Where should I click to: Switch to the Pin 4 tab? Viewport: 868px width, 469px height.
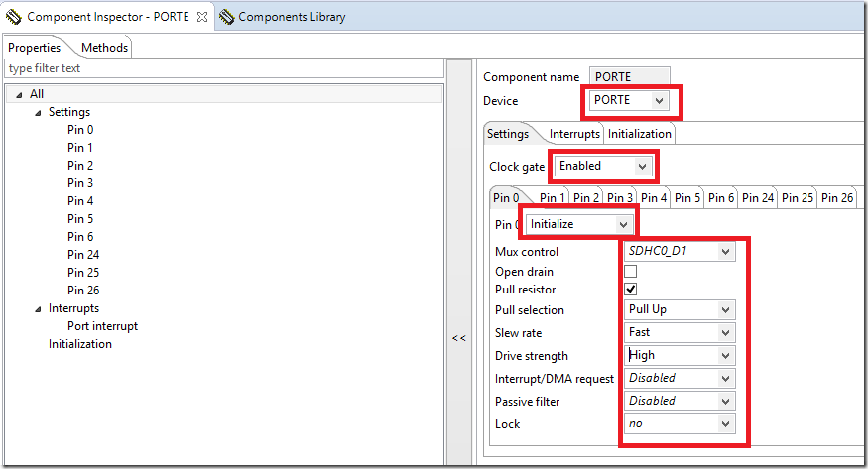653,198
